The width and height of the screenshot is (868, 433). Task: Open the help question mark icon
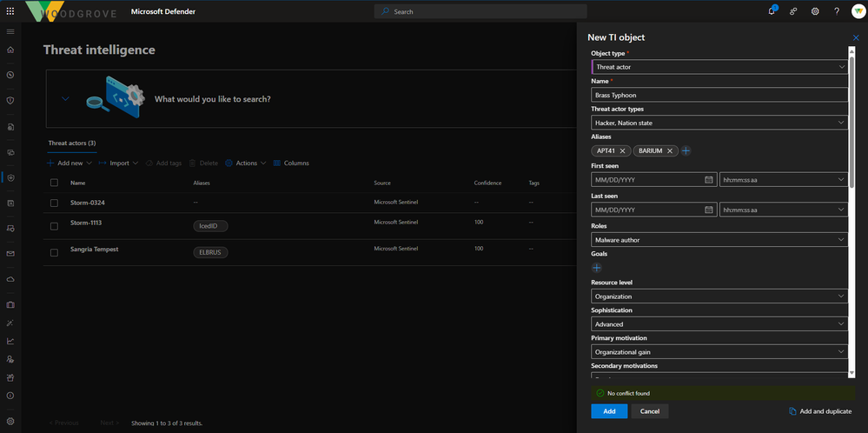coord(837,11)
